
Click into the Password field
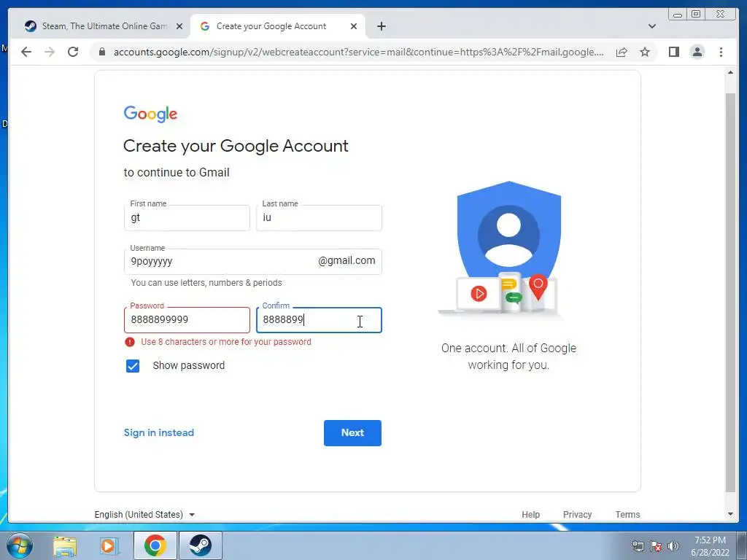(x=187, y=320)
